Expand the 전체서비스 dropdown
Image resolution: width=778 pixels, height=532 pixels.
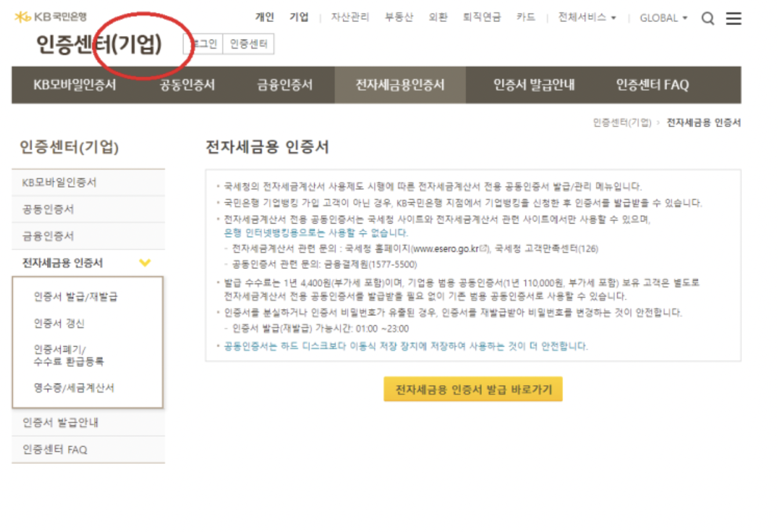(x=588, y=18)
